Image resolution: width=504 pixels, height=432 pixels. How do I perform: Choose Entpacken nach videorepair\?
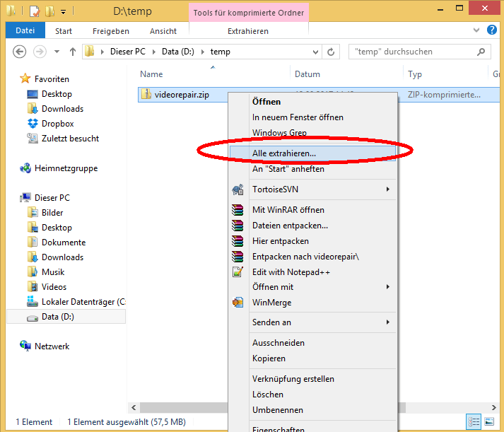[312, 257]
